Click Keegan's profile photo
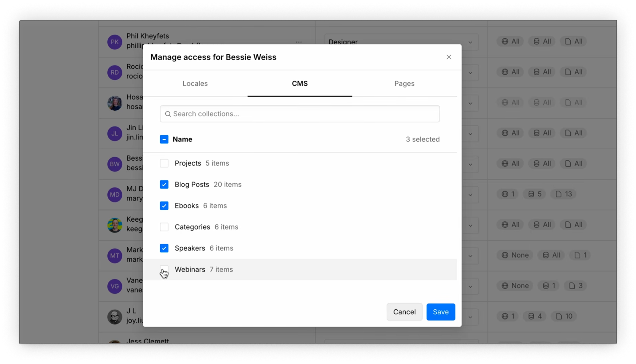Image resolution: width=636 pixels, height=364 pixels. [115, 225]
